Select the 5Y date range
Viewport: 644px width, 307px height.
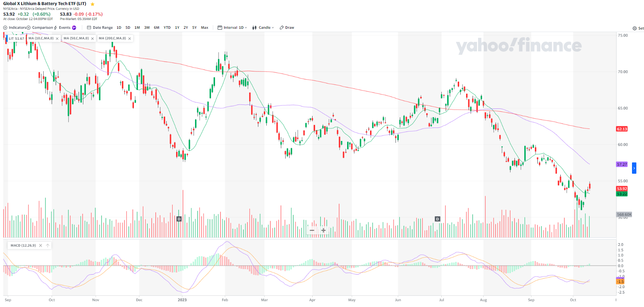tap(194, 28)
